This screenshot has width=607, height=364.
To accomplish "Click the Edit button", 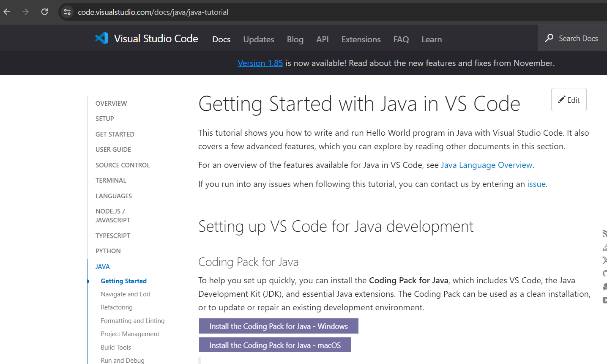I will [x=569, y=100].
